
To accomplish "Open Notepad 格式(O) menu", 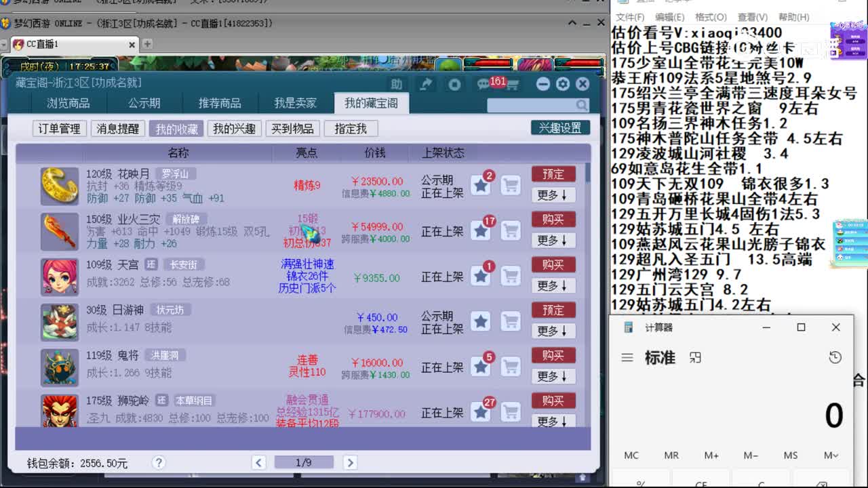I will pyautogui.click(x=711, y=17).
